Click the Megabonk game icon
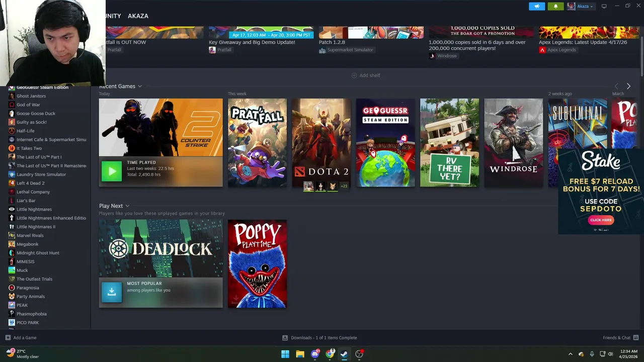The width and height of the screenshot is (644, 362). [x=12, y=244]
